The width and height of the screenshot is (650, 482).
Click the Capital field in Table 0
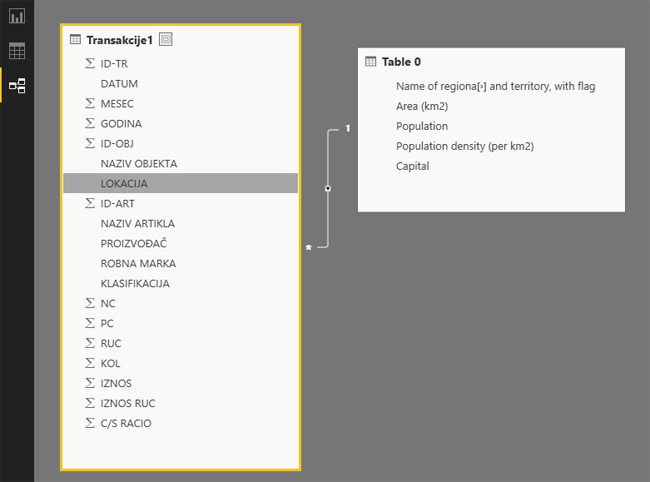[412, 166]
